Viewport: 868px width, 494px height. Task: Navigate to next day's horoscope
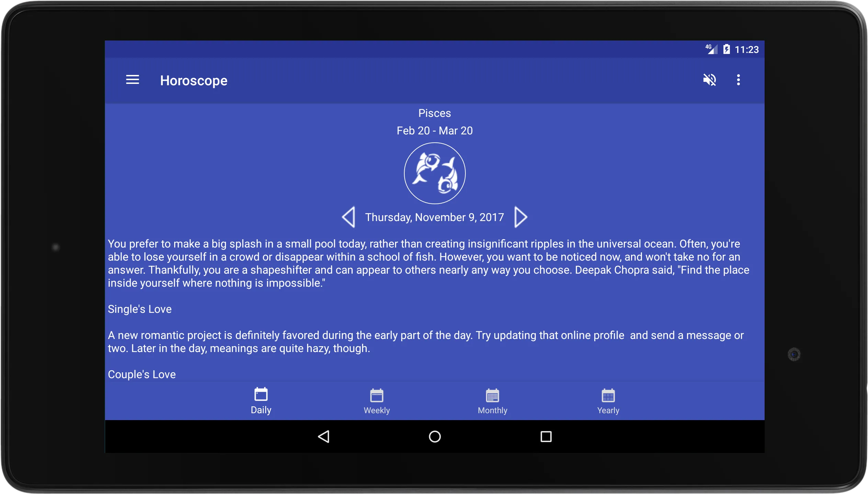(521, 217)
